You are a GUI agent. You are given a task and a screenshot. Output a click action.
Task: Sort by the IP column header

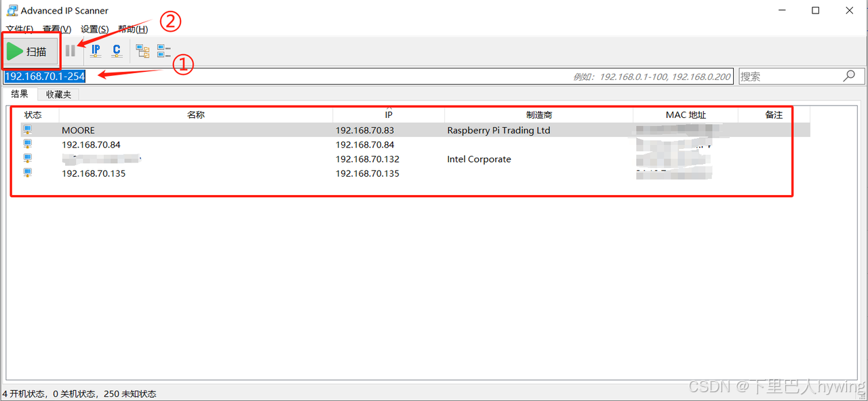tap(389, 115)
